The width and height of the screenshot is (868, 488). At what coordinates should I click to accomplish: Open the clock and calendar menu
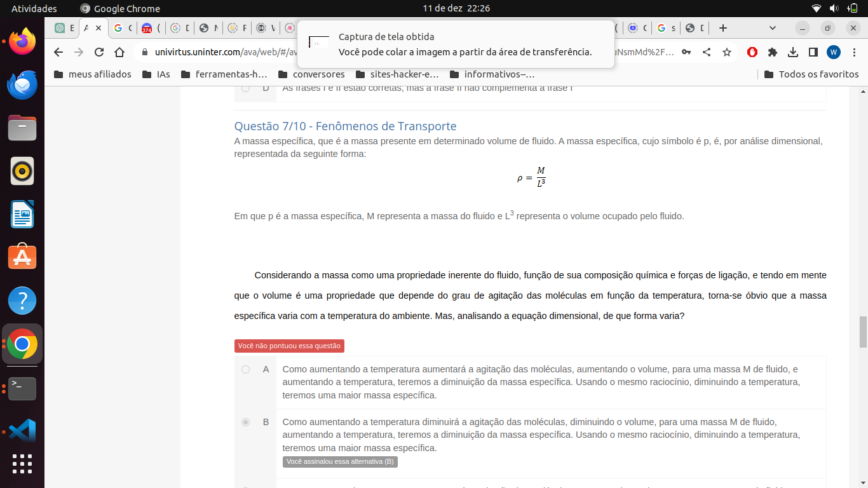point(456,8)
